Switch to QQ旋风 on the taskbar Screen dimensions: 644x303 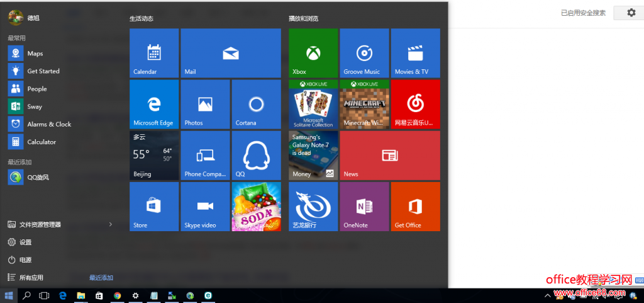[x=190, y=295]
